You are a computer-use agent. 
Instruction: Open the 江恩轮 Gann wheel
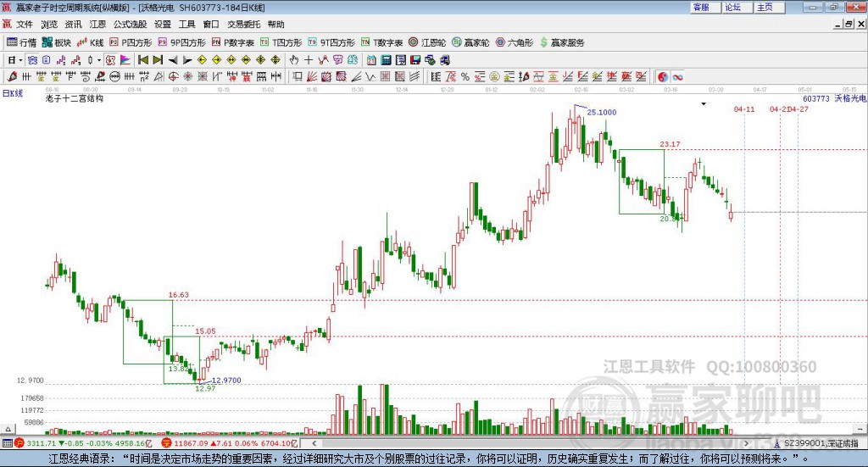point(427,42)
